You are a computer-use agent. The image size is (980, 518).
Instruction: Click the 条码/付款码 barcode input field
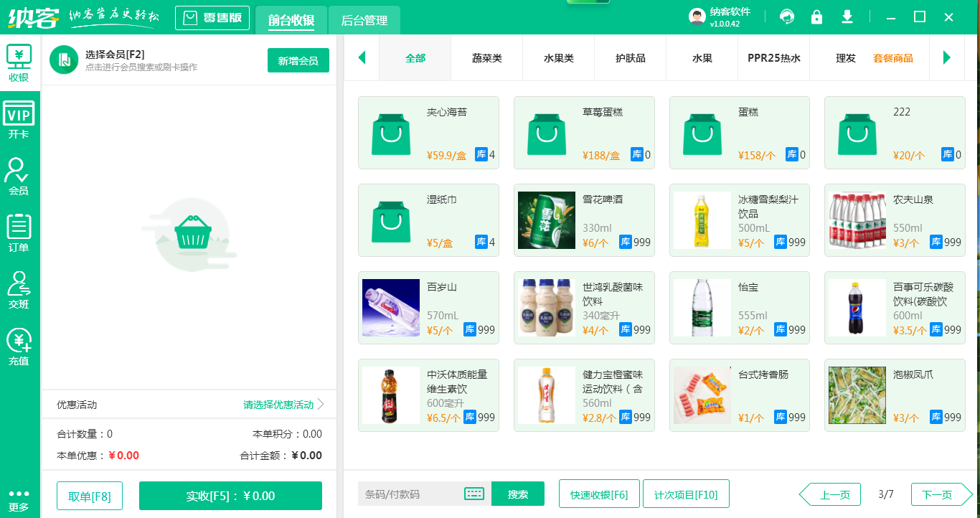tap(409, 494)
